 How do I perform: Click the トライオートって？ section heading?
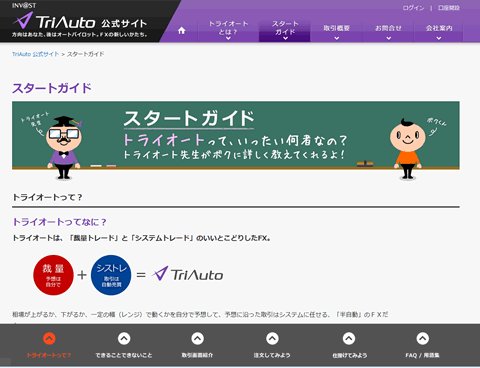[47, 197]
